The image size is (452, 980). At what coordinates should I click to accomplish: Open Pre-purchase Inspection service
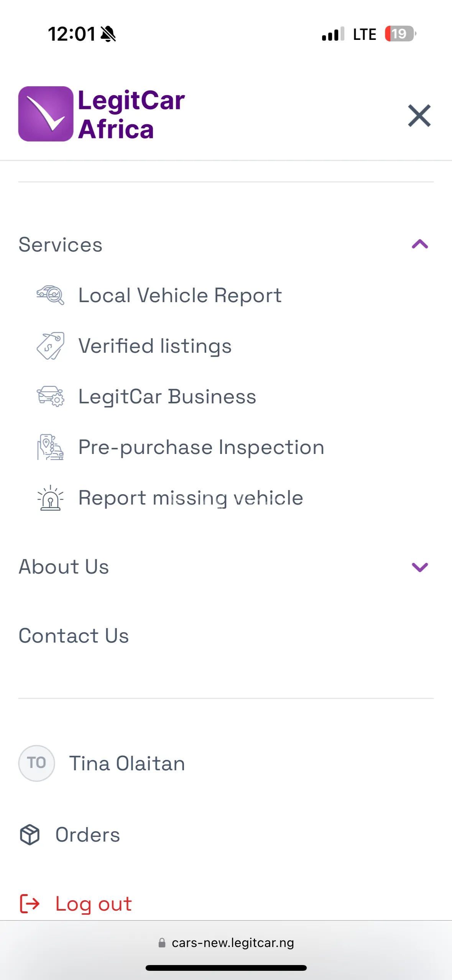[201, 447]
